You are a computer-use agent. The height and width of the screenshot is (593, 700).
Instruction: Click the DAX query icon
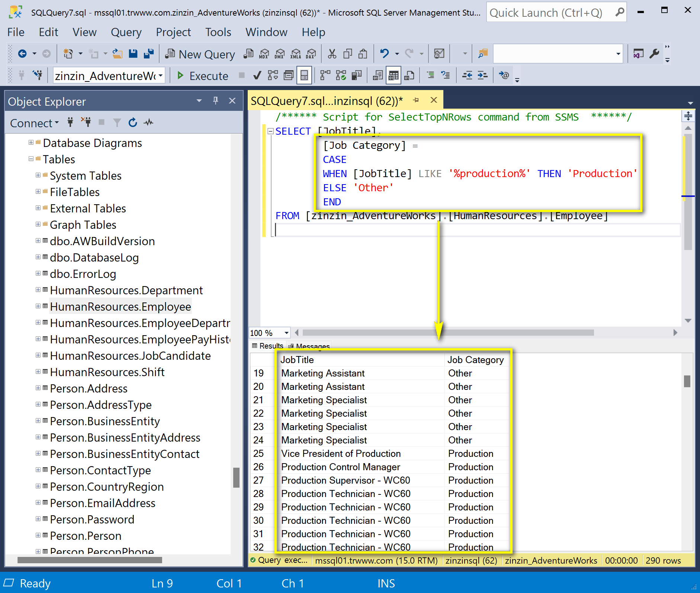coord(311,54)
